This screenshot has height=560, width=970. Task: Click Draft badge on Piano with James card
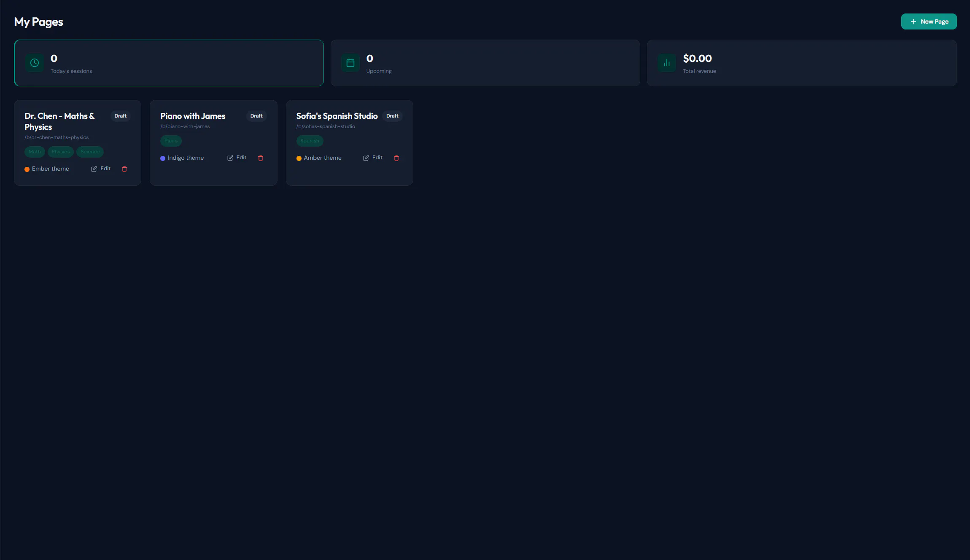[x=256, y=116]
